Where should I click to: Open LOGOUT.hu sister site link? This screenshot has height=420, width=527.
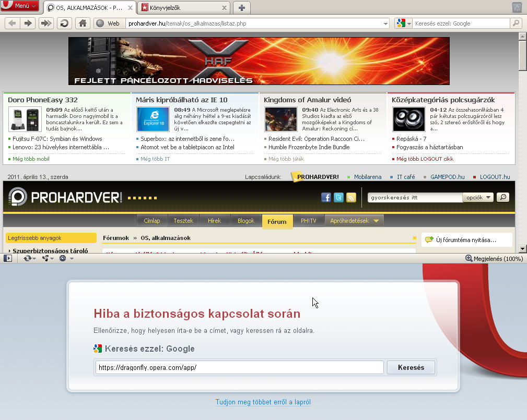[495, 177]
